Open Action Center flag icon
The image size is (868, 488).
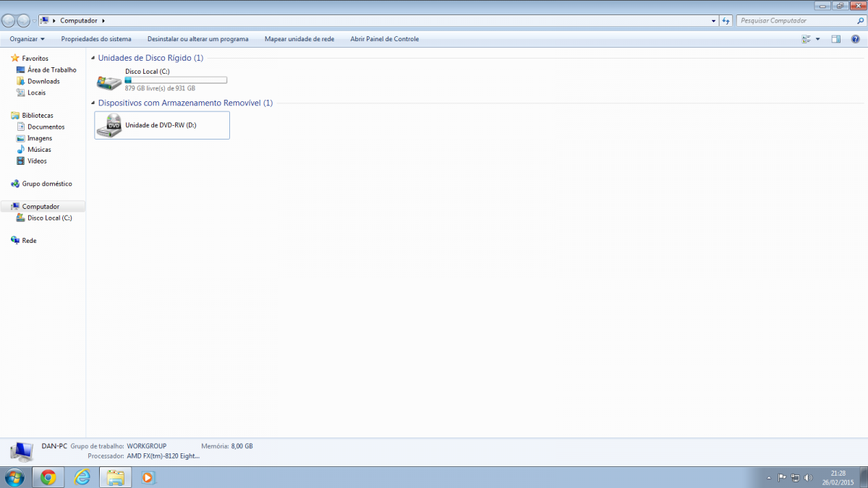click(782, 478)
